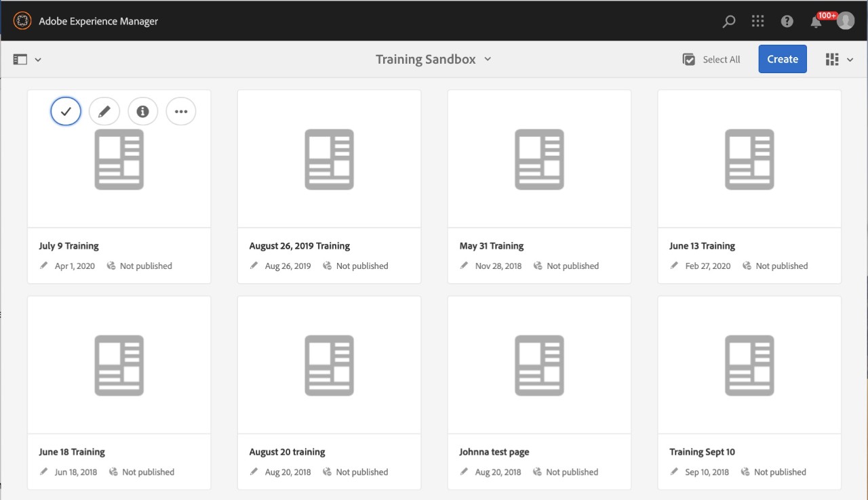This screenshot has height=500, width=868.
Task: Select the June 13 Training card thumbnail
Action: pos(749,159)
